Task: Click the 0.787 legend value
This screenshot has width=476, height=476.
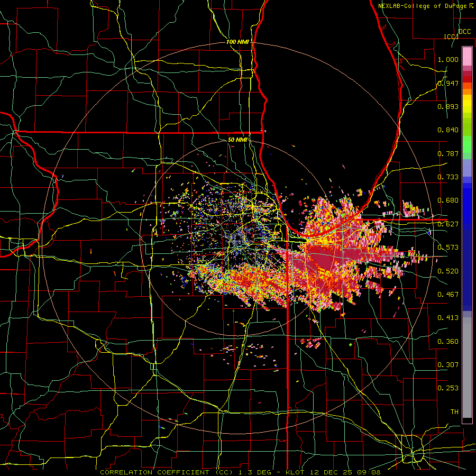Action: 448,153
